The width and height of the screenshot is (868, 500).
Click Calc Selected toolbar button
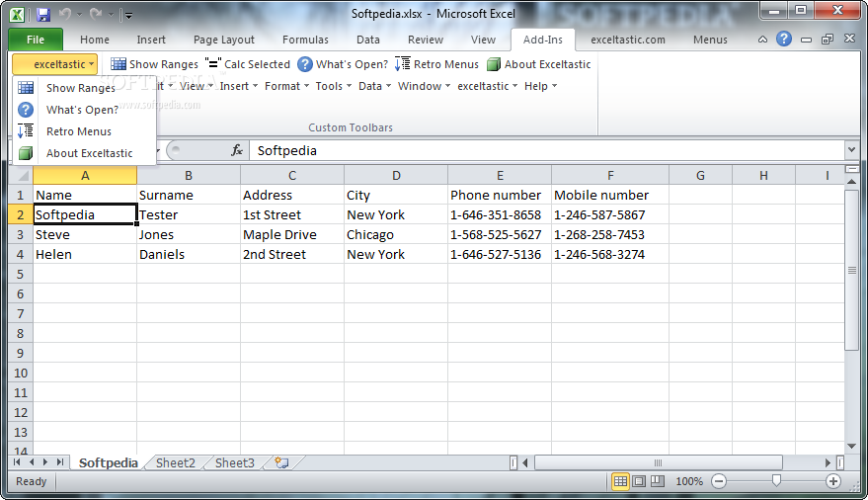(248, 64)
